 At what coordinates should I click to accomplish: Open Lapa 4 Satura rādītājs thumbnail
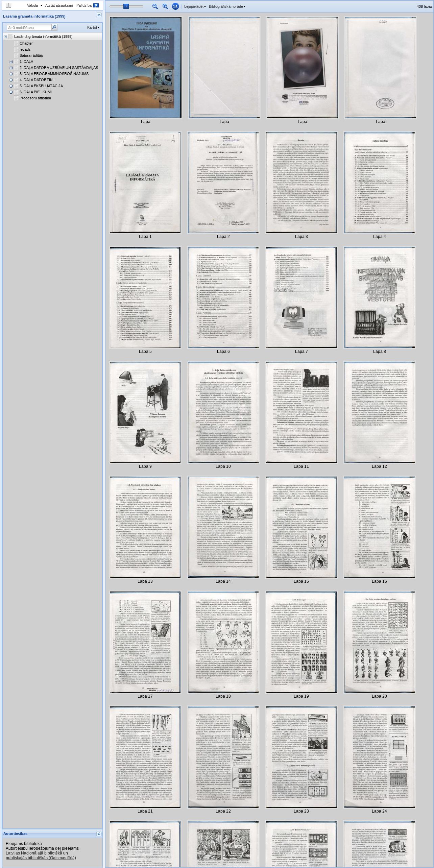click(379, 183)
